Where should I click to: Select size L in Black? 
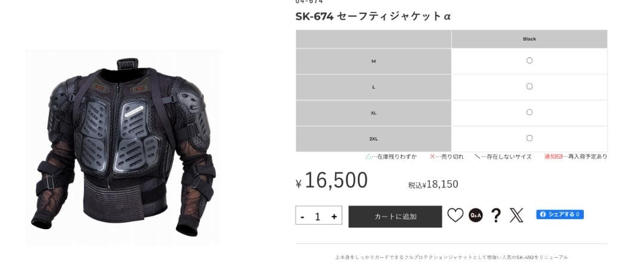530,87
